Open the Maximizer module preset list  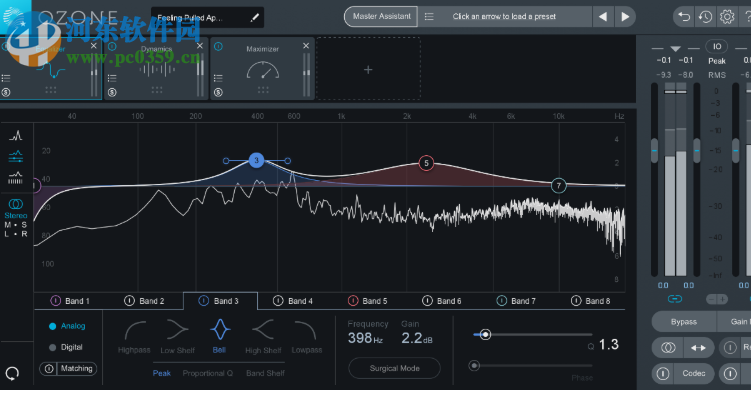[x=218, y=78]
